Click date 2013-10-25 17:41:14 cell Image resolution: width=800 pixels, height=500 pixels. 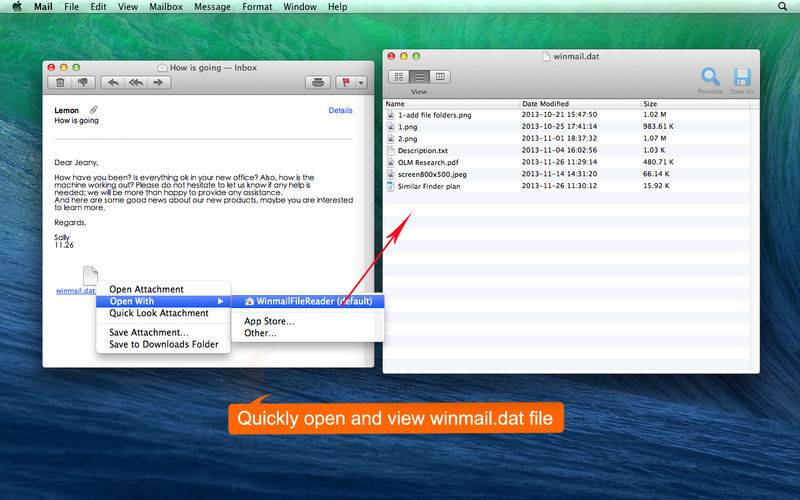click(559, 126)
